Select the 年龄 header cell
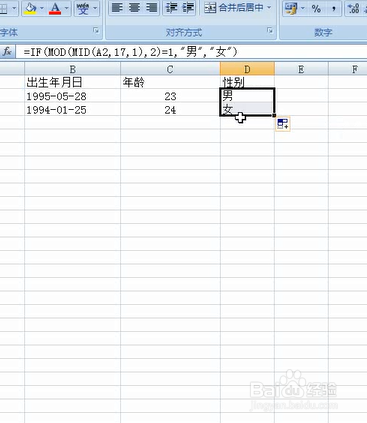This screenshot has height=423, width=367. 170,82
